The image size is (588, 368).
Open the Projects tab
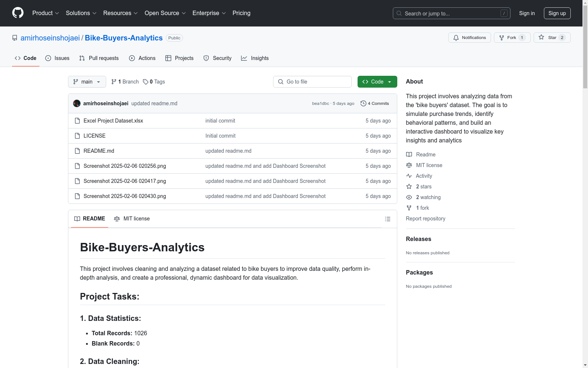click(179, 58)
